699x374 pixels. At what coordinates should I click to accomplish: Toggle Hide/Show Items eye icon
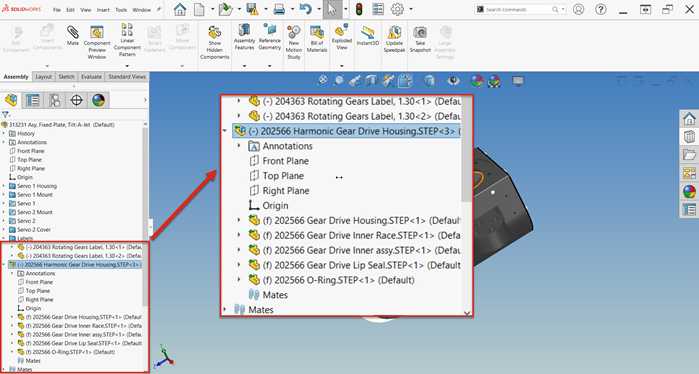pyautogui.click(x=453, y=81)
